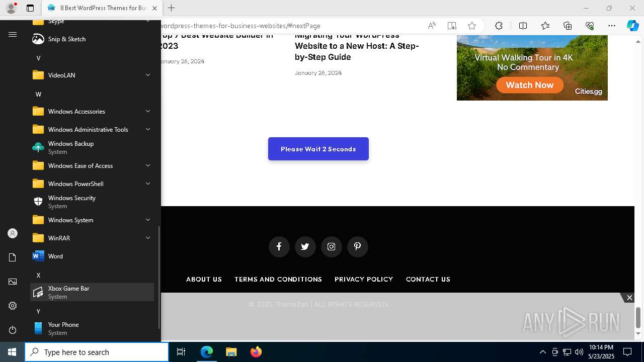Open Edge Extensions menu
Screen dimensions: 644x362
click(499, 26)
